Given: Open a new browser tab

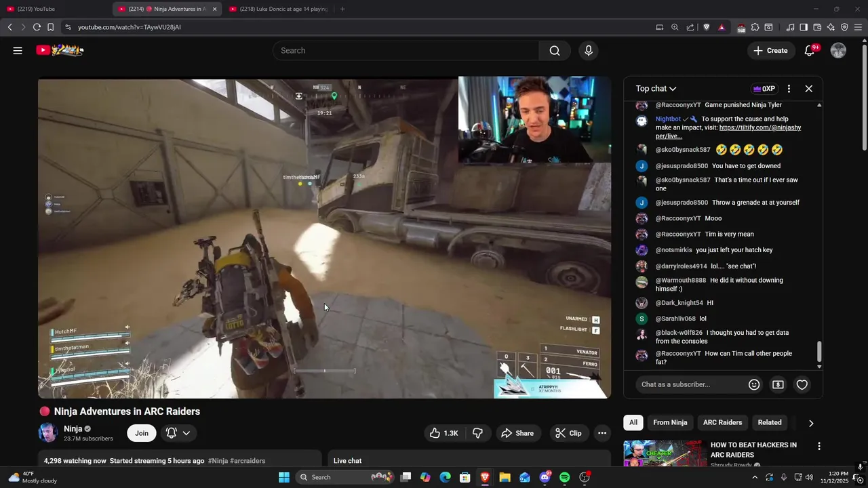Looking at the screenshot, I should [342, 9].
